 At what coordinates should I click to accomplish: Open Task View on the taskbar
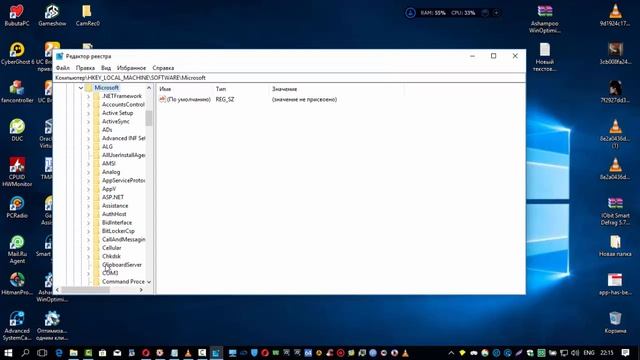[x=42, y=353]
